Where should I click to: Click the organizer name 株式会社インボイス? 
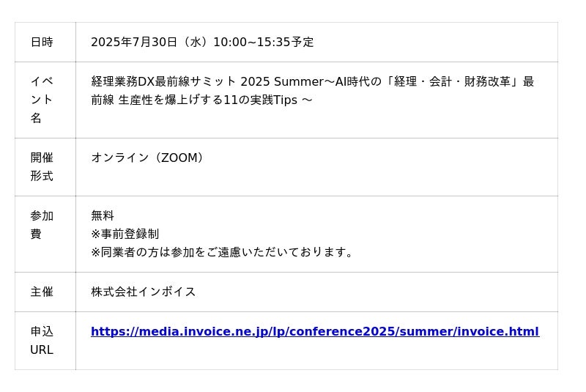pyautogui.click(x=144, y=292)
